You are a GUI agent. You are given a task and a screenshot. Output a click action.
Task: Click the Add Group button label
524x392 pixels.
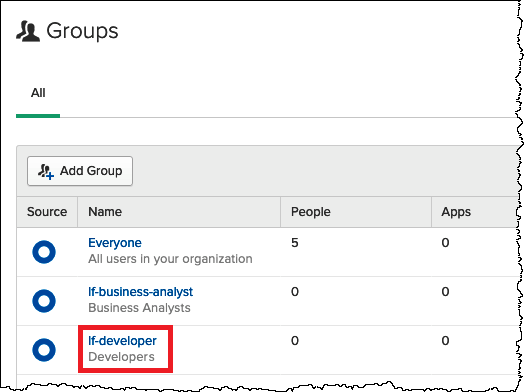point(91,171)
